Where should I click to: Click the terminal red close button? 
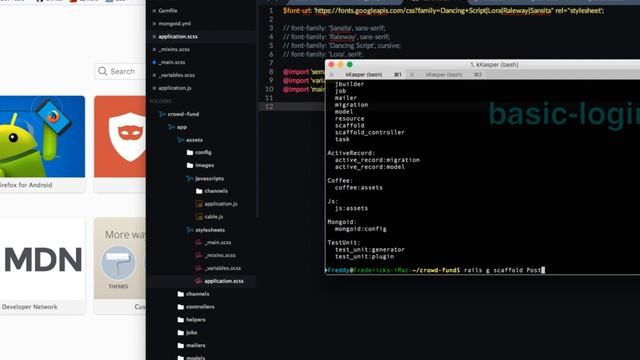coord(331,64)
